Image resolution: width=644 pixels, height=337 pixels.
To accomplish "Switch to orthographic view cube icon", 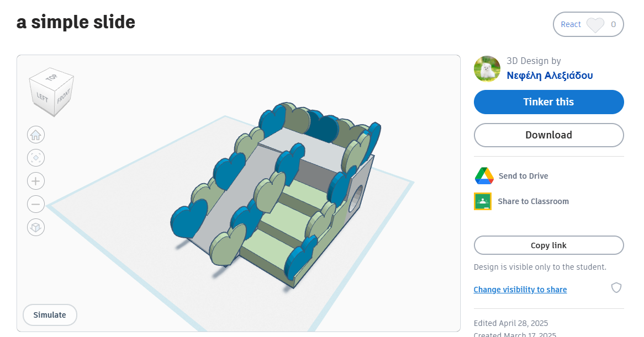I will (36, 227).
